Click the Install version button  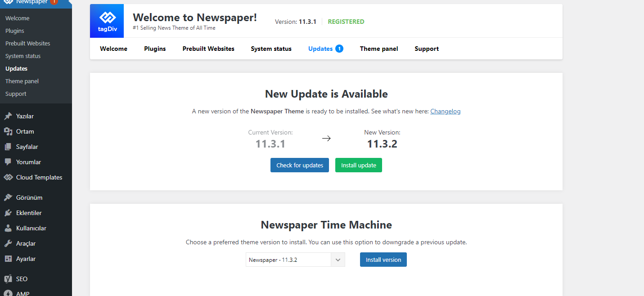click(383, 260)
